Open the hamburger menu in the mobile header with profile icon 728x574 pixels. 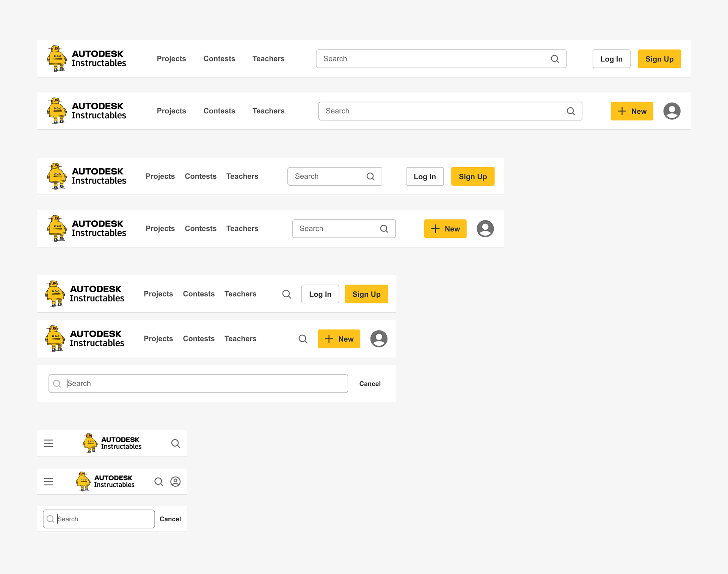tap(49, 481)
